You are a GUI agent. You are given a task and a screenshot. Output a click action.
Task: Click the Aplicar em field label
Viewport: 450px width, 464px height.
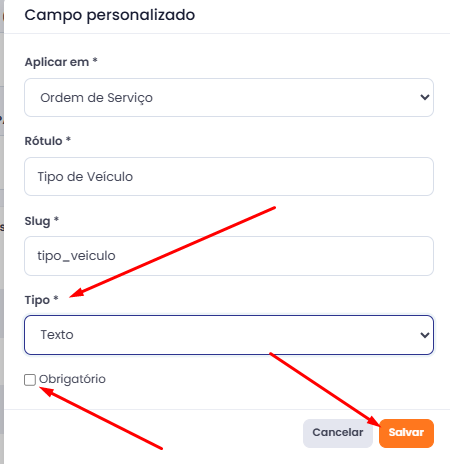[61, 62]
